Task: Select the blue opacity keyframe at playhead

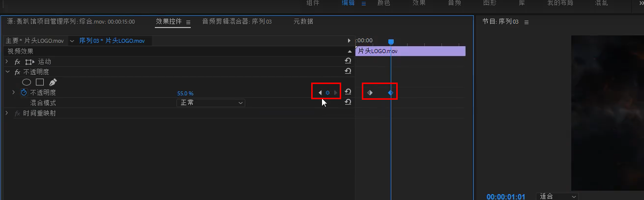Action: click(x=391, y=92)
